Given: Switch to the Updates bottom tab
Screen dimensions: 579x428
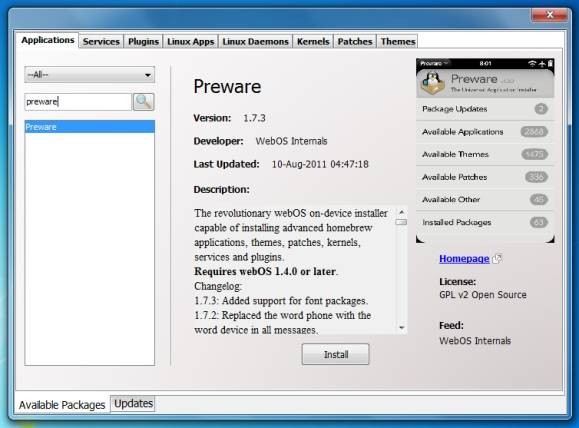Looking at the screenshot, I should 133,403.
